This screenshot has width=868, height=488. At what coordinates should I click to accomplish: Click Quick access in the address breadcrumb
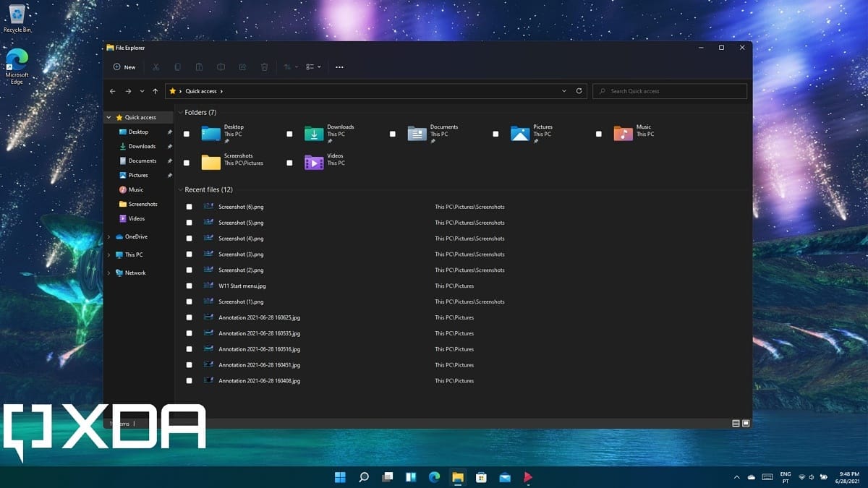(201, 91)
